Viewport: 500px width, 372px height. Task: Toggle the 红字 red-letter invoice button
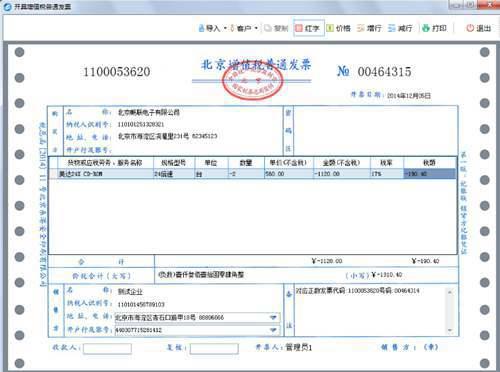pyautogui.click(x=309, y=28)
